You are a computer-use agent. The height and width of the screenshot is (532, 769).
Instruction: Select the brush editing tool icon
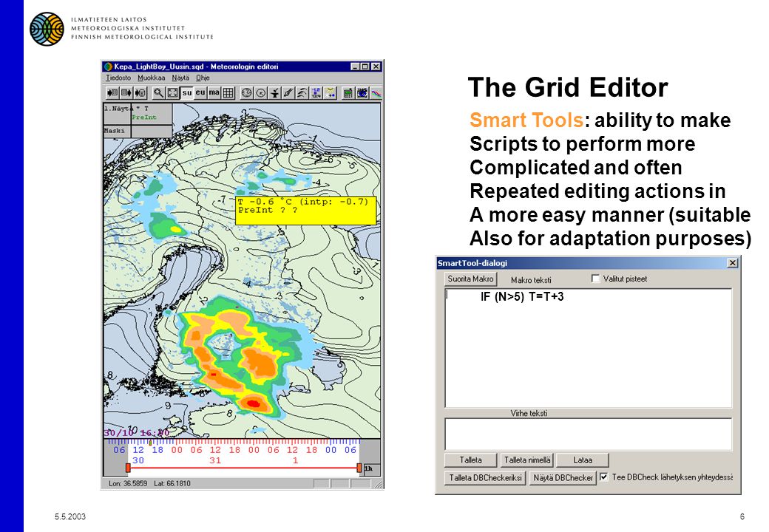click(288, 92)
